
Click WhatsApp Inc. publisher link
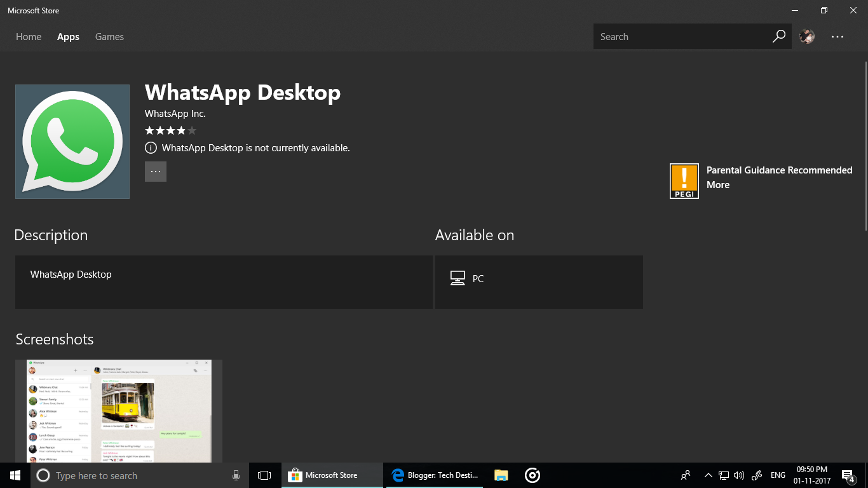click(x=175, y=114)
